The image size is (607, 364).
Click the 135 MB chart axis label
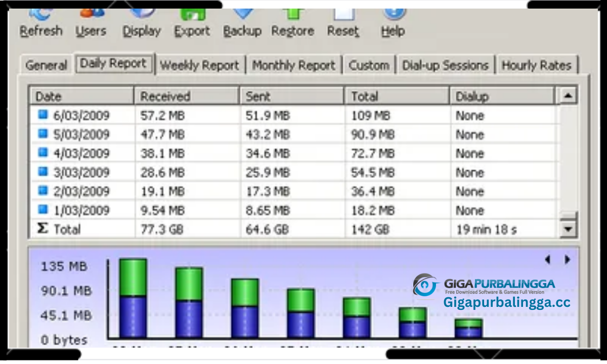click(64, 266)
